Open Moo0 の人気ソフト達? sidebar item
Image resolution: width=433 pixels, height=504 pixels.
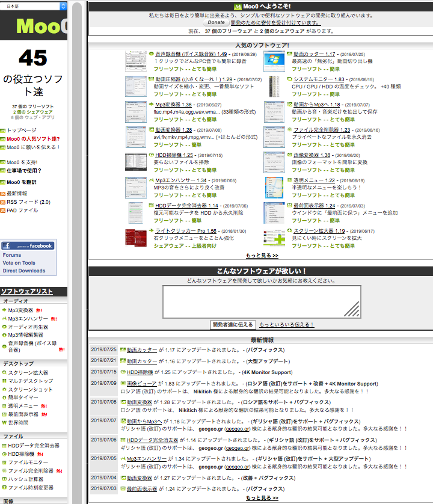[33, 139]
